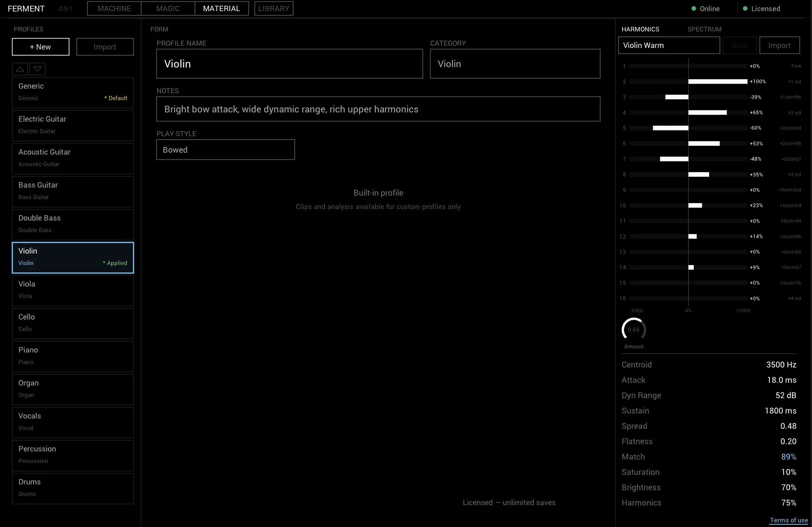This screenshot has height=527, width=812.
Task: Adjust the Amount knob
Action: coord(634,329)
